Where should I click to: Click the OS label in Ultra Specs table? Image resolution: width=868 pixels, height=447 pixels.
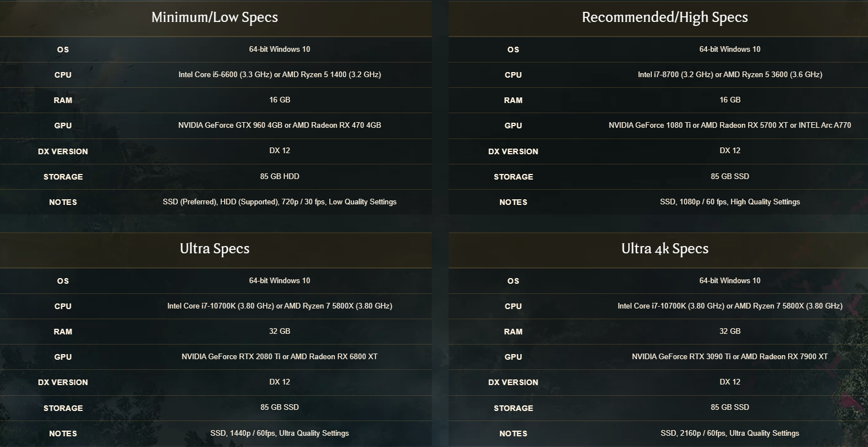(x=63, y=281)
